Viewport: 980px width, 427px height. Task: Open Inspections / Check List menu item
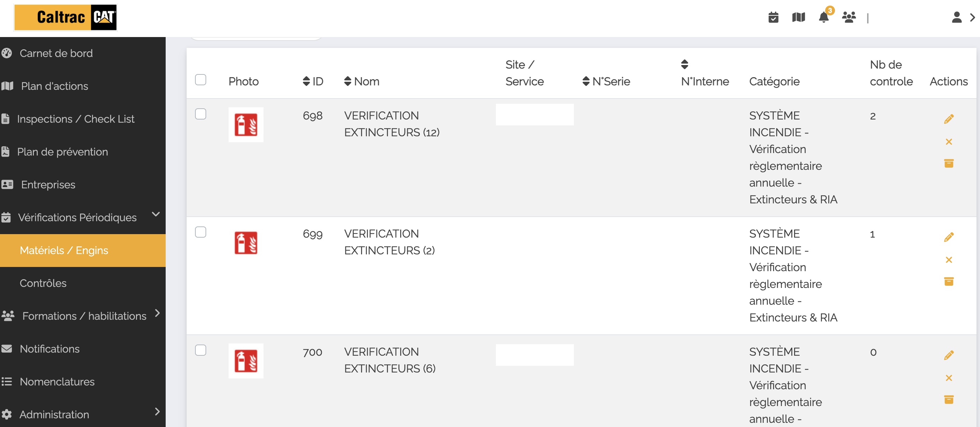75,119
